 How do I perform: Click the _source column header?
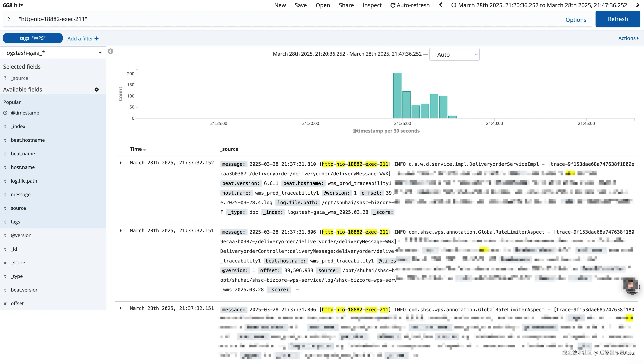pos(229,149)
